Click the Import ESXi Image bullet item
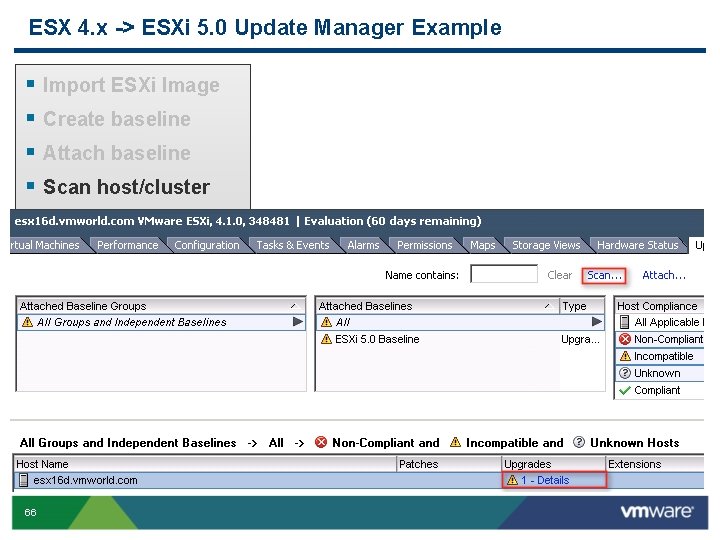Image resolution: width=720 pixels, height=540 pixels. (131, 85)
